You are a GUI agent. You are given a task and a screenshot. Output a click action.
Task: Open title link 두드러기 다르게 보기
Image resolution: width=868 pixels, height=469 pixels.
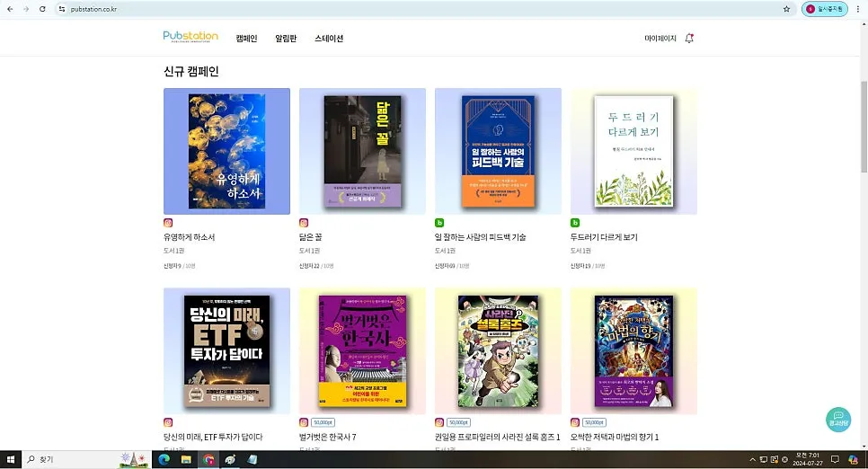(x=604, y=237)
